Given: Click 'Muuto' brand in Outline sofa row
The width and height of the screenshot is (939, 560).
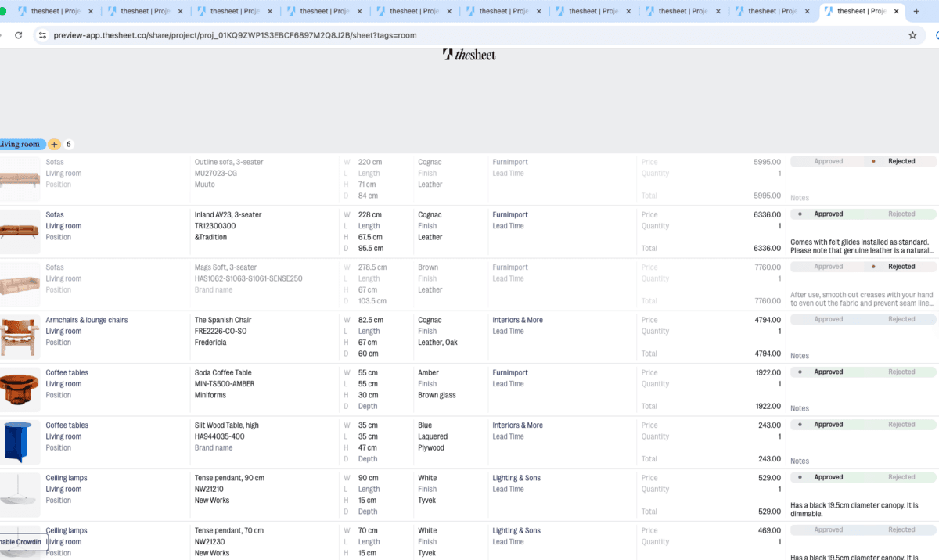Looking at the screenshot, I should tap(205, 185).
